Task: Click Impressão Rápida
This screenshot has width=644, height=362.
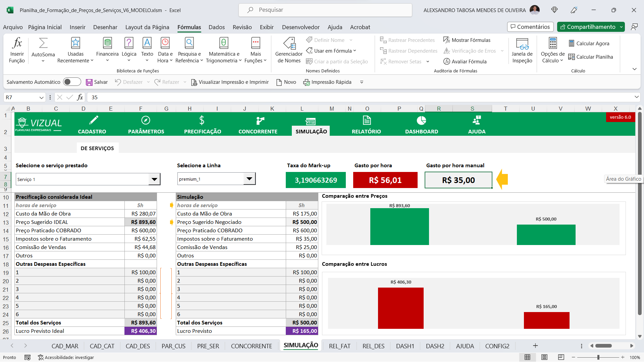Action: [327, 82]
